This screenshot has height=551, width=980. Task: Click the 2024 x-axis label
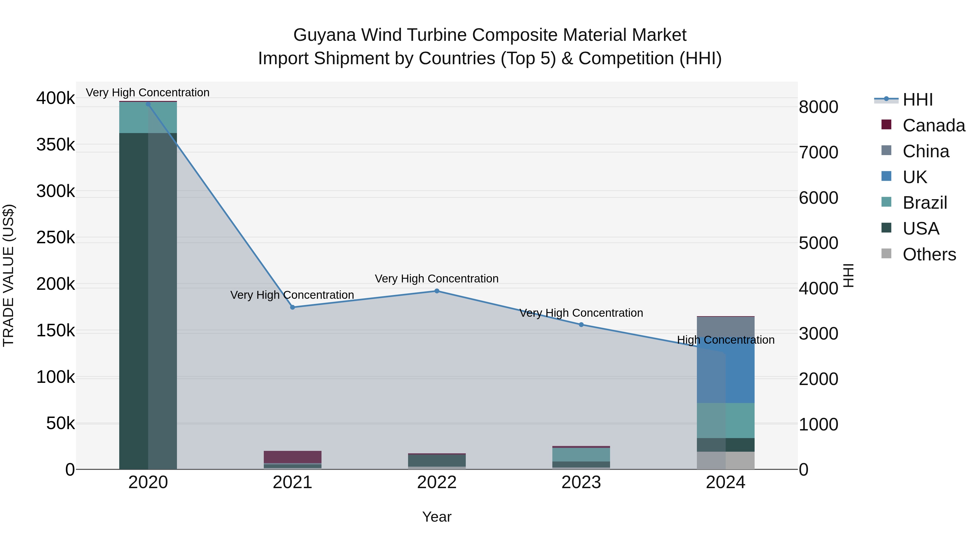click(726, 482)
